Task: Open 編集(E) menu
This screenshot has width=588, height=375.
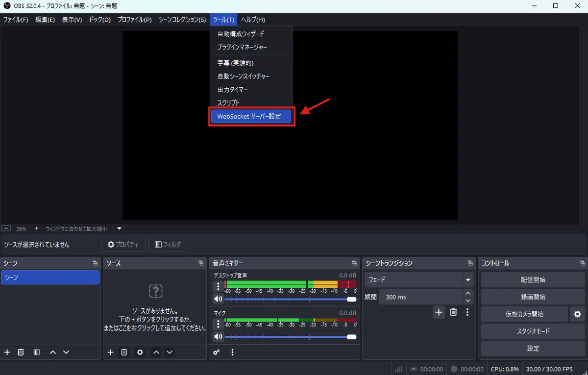Action: 45,20
